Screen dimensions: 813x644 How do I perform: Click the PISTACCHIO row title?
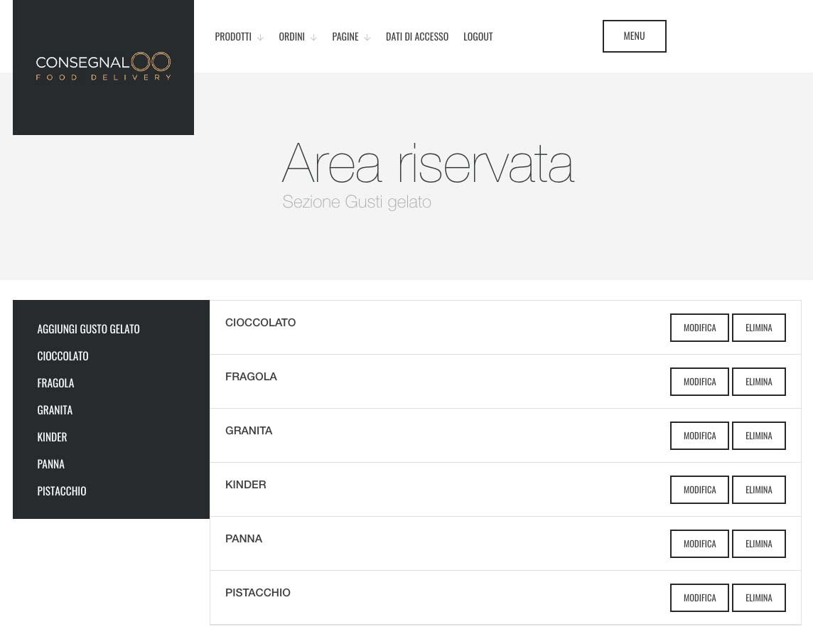(x=258, y=592)
